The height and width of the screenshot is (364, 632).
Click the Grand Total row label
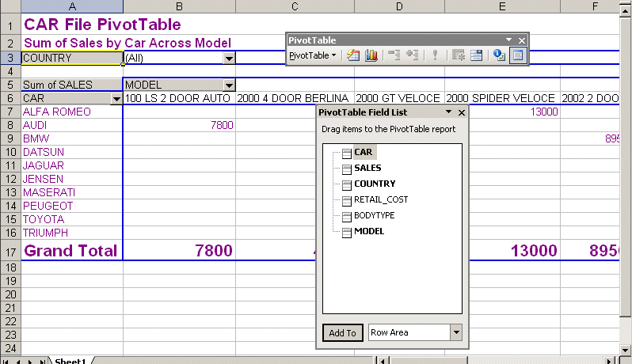click(x=70, y=251)
